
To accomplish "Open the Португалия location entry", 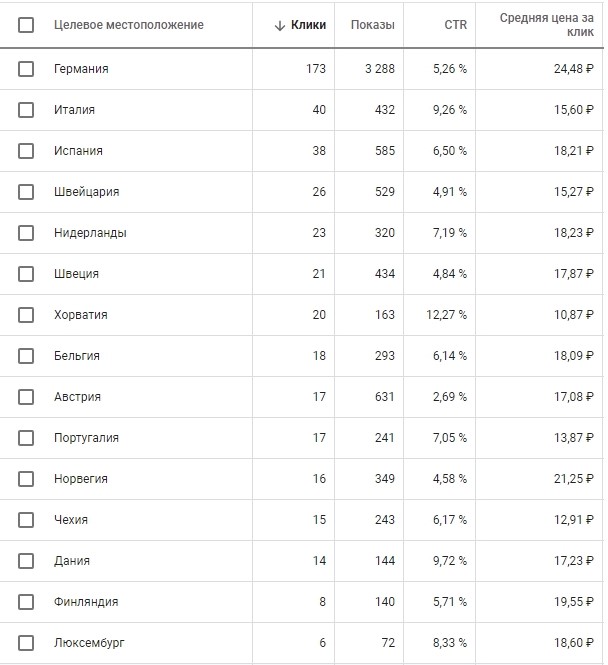I will pyautogui.click(x=86, y=438).
